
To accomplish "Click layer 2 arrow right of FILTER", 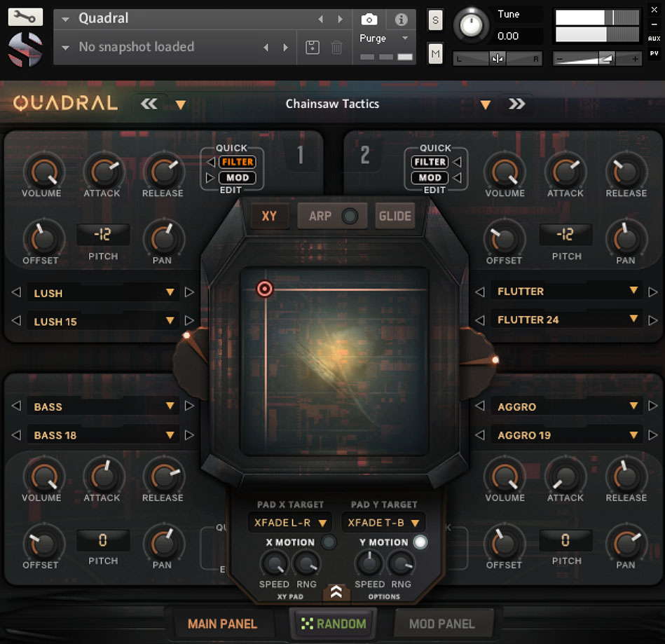I will pos(457,162).
